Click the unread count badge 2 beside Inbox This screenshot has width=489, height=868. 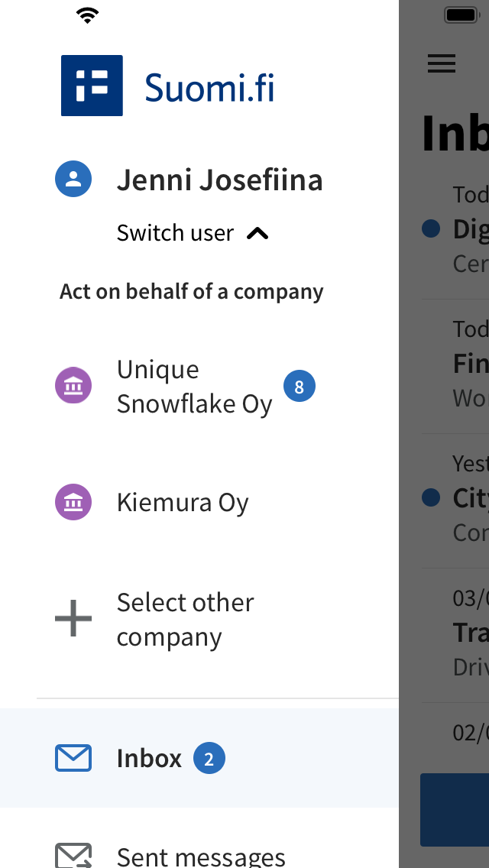207,758
